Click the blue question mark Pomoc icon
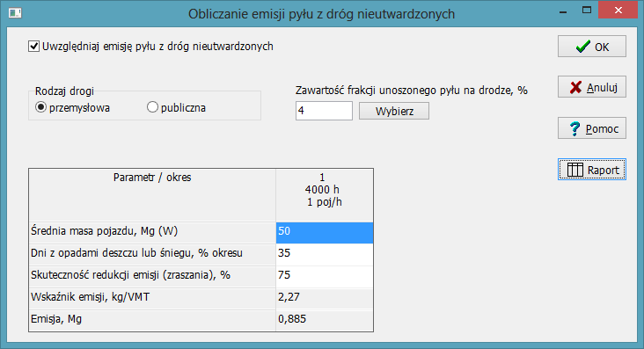 [x=575, y=128]
